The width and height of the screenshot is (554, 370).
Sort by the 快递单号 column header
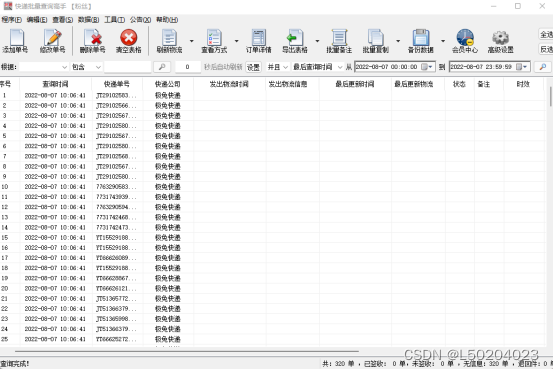[x=117, y=84]
